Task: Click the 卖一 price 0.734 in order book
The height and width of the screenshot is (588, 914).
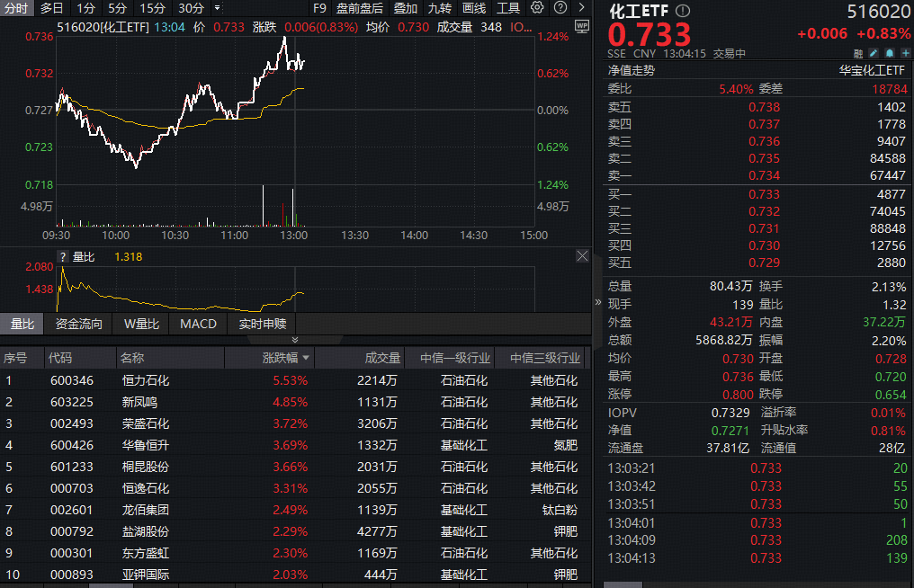Action: tap(764, 175)
